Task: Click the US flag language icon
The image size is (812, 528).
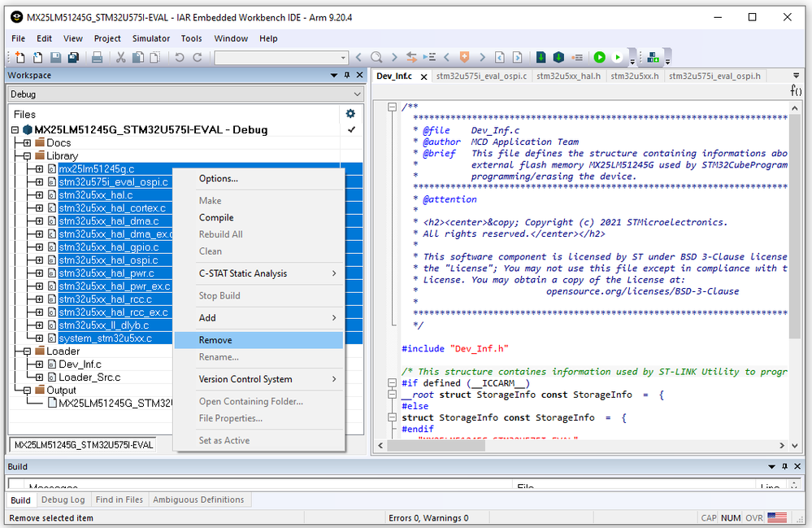Action: click(x=777, y=517)
